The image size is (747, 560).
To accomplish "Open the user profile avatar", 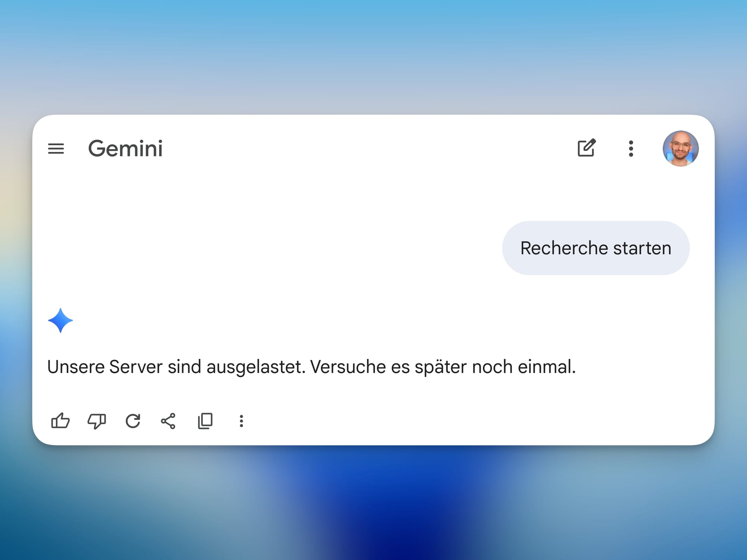I will pyautogui.click(x=681, y=149).
